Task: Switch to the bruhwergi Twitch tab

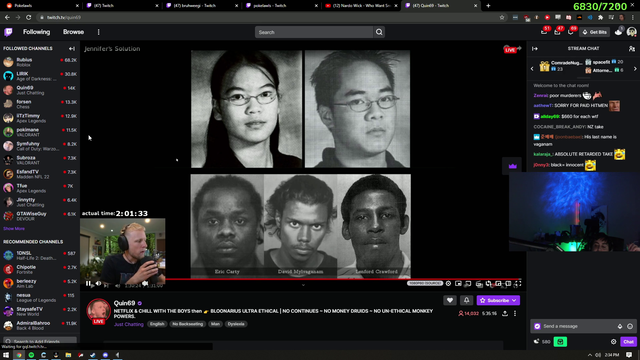Action: (202, 6)
